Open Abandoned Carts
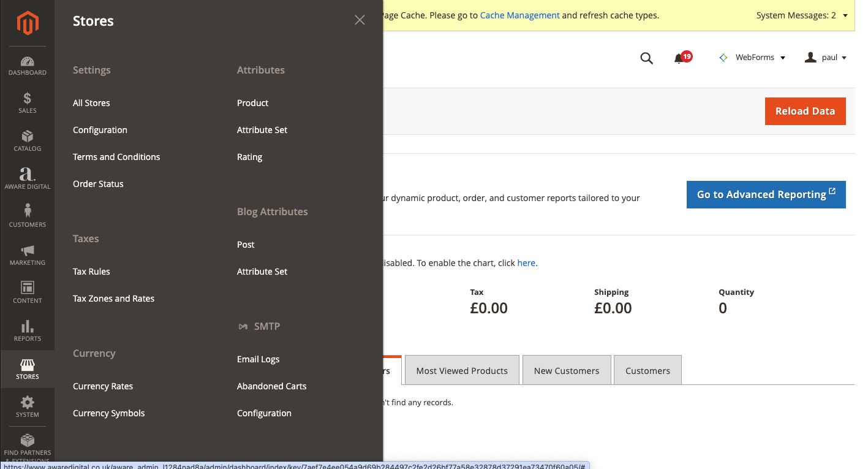This screenshot has width=868, height=469. [x=271, y=386]
